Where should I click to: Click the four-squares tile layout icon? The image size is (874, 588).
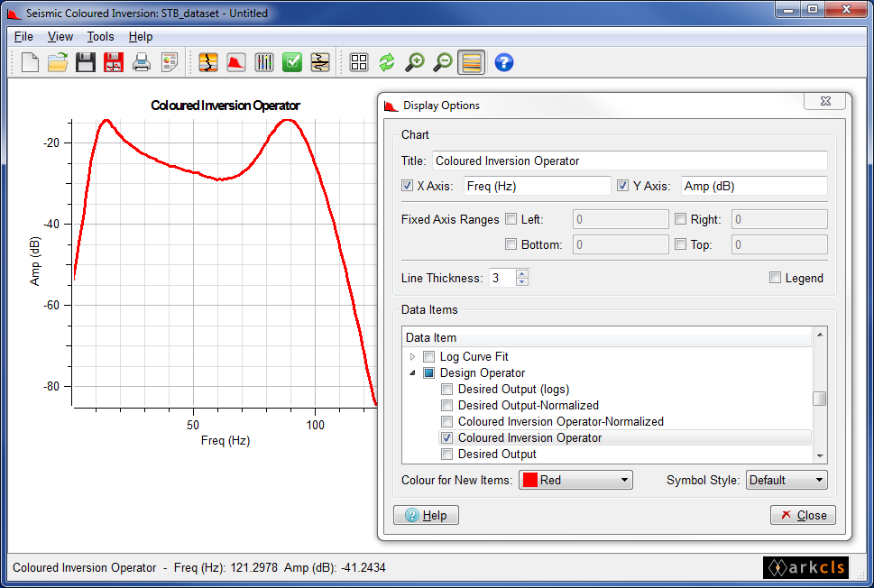click(359, 62)
